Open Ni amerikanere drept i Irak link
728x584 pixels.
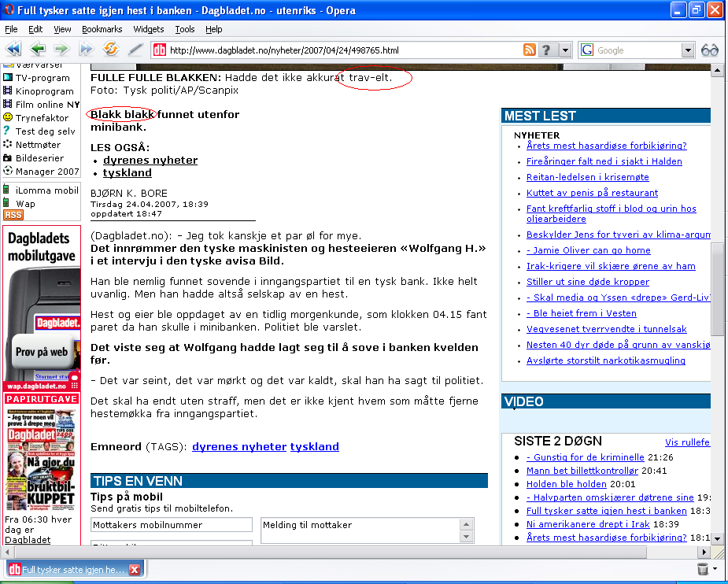coord(588,524)
